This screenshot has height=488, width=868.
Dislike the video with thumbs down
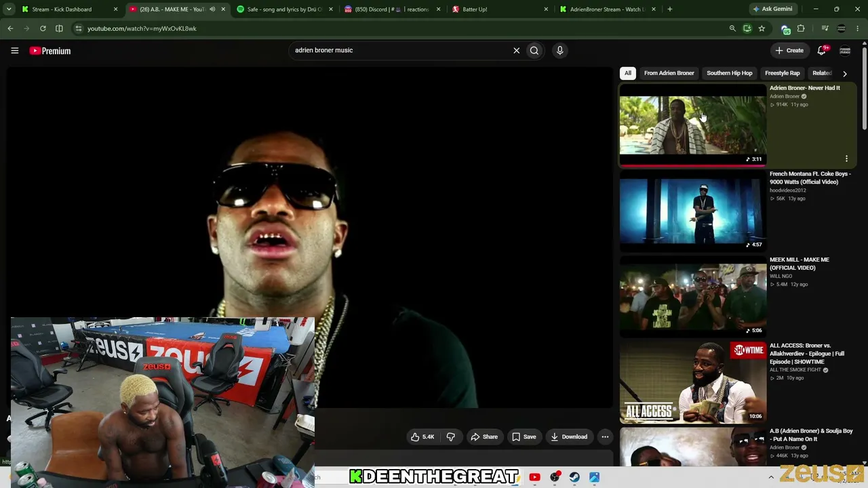click(451, 436)
